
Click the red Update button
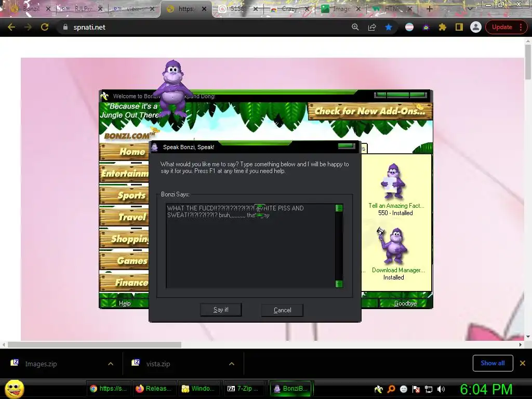[502, 27]
